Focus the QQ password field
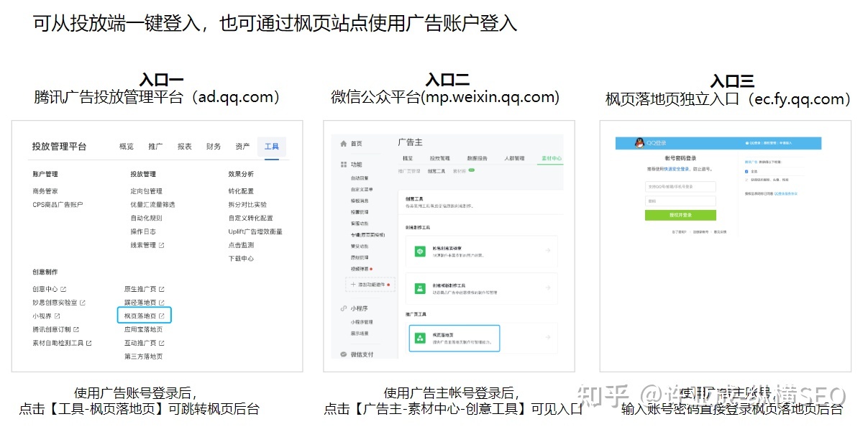The height and width of the screenshot is (432, 868). pyautogui.click(x=680, y=201)
